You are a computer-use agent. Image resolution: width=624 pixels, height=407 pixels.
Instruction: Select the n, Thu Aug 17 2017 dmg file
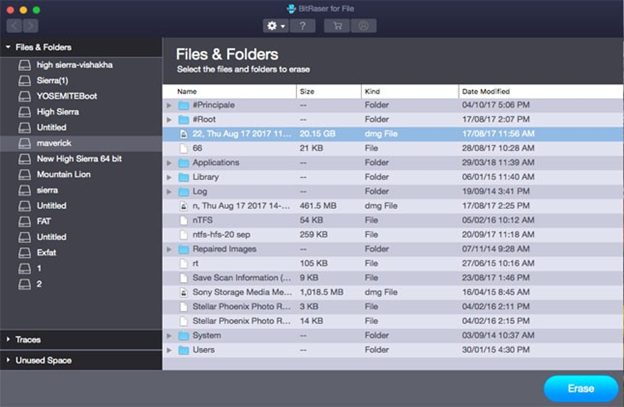393,206
